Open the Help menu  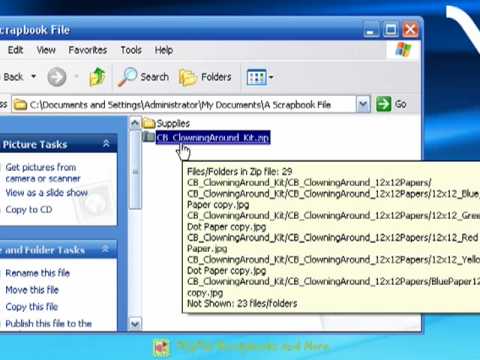coord(164,50)
